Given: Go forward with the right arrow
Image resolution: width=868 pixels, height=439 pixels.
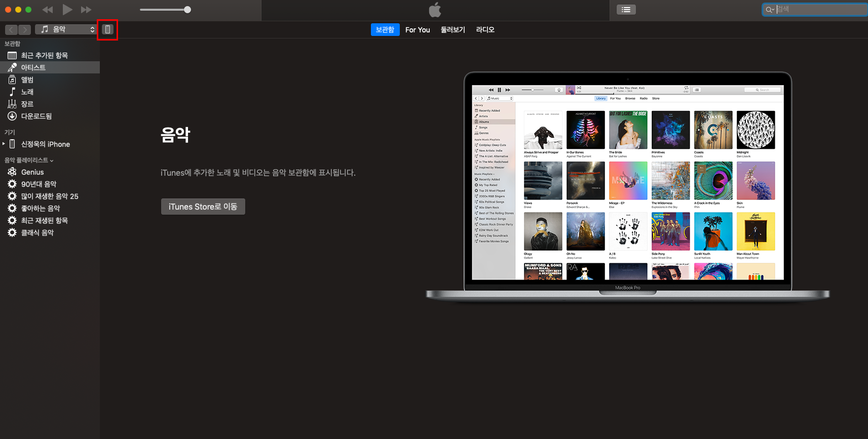Looking at the screenshot, I should (x=25, y=29).
